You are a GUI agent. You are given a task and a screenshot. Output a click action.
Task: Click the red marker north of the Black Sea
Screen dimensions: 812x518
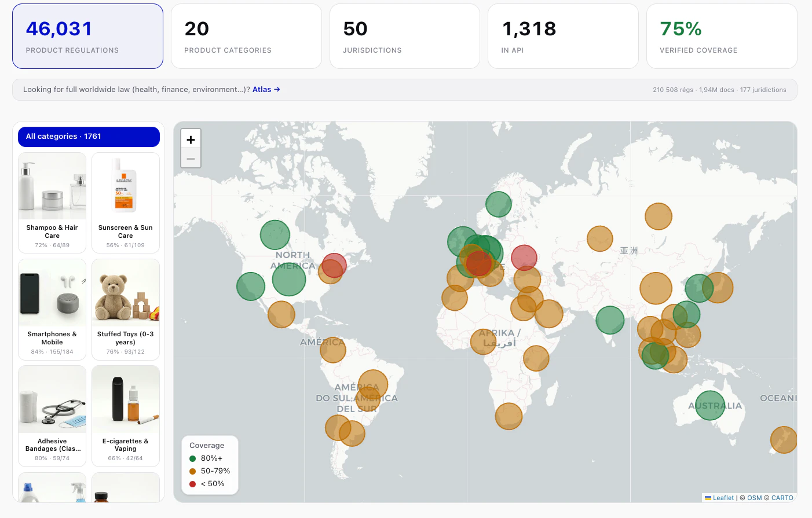click(524, 258)
